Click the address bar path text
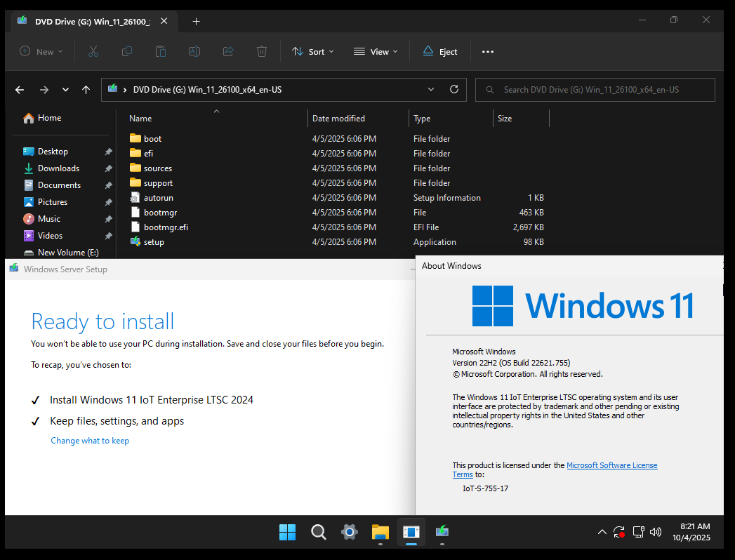Screen dimensions: 735x560 click(207, 90)
